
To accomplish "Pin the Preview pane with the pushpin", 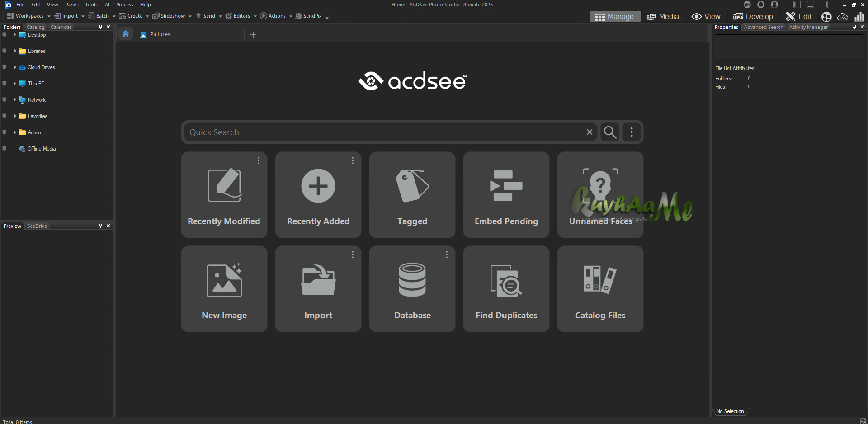I will [100, 226].
